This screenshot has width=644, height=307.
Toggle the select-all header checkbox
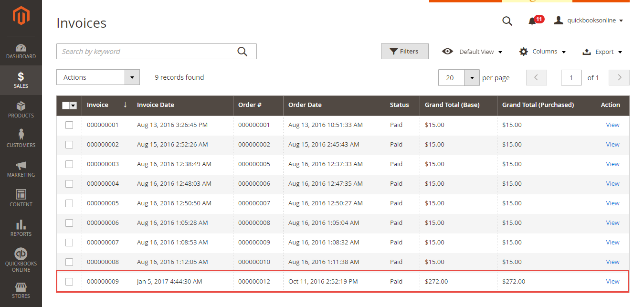[x=66, y=106]
